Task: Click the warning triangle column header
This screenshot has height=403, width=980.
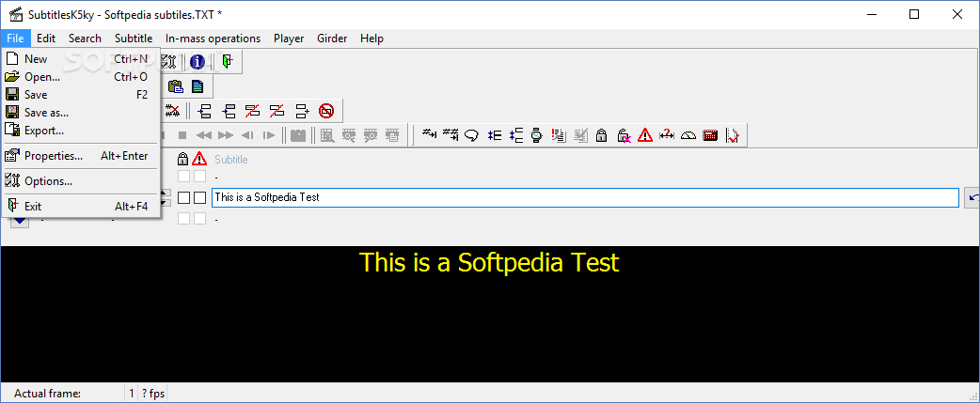Action: click(x=199, y=159)
